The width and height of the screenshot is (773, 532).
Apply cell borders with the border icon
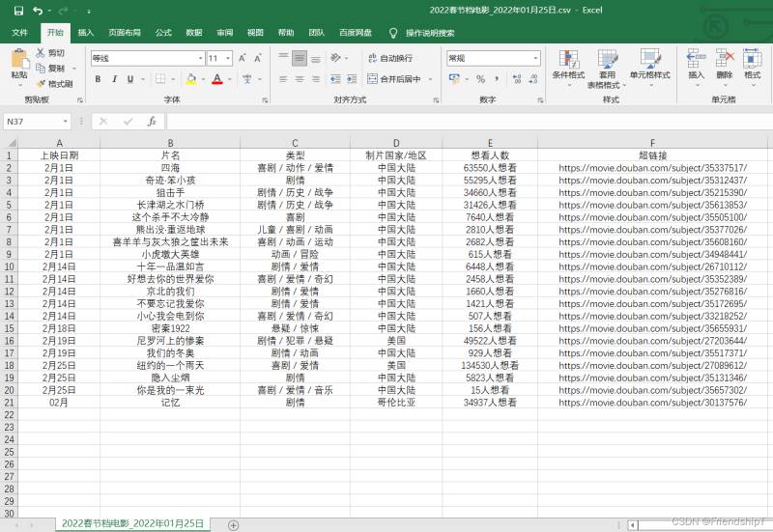[160, 79]
